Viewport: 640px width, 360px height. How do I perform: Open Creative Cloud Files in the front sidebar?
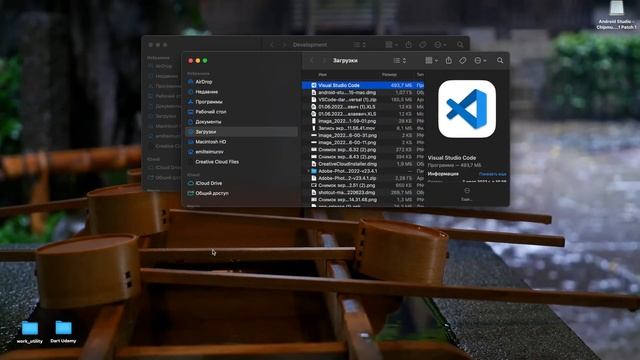coord(217,162)
